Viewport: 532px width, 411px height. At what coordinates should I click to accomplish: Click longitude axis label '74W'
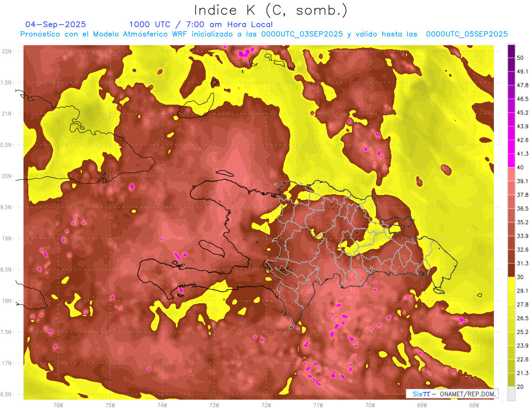162,405
